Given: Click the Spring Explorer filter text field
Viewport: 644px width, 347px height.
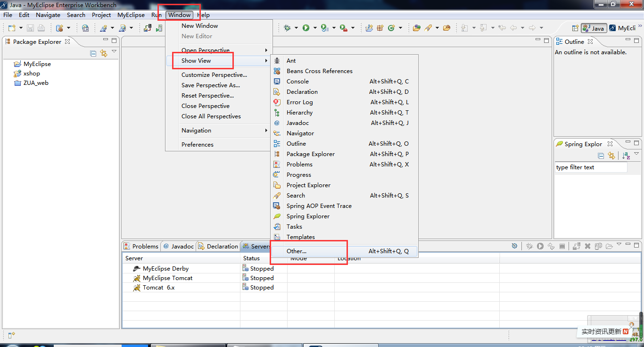Looking at the screenshot, I should tap(591, 167).
